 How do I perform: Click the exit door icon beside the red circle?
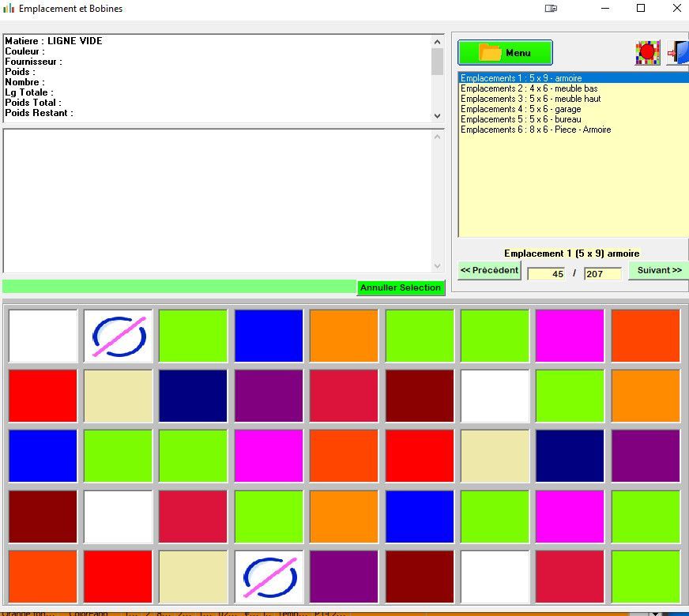678,53
